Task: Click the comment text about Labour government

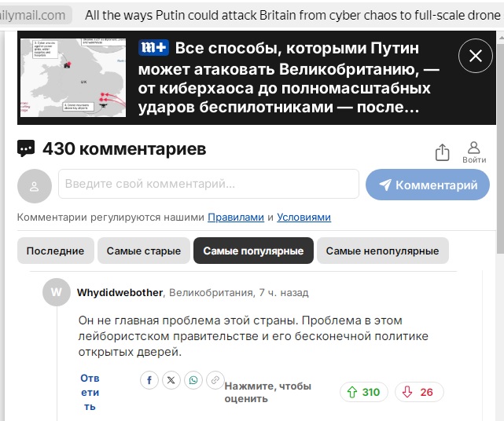Action: click(253, 336)
